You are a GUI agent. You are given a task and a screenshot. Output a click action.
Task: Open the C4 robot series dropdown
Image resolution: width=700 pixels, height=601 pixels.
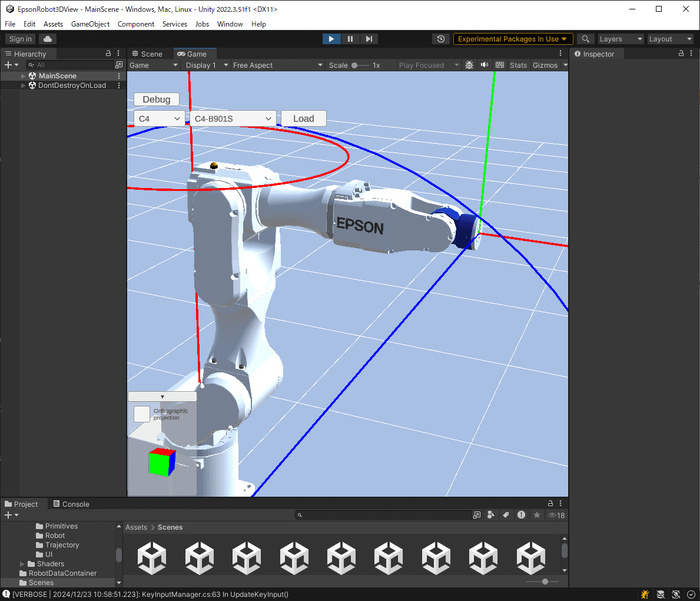[159, 119]
